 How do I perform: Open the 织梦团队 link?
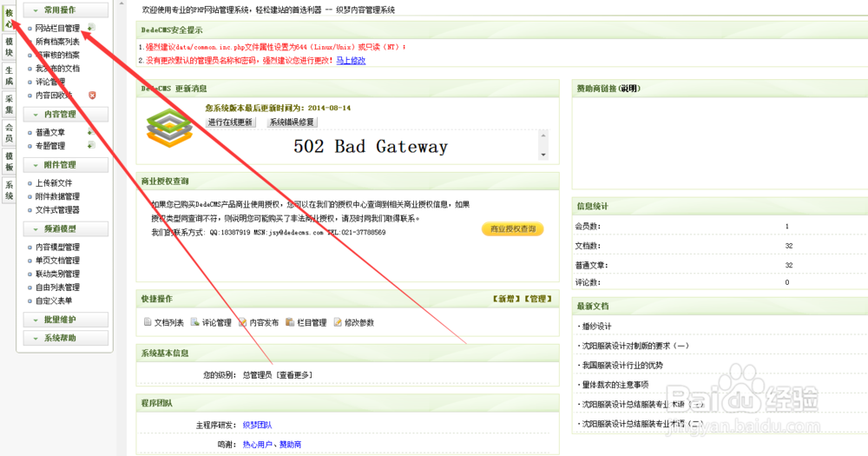click(258, 425)
